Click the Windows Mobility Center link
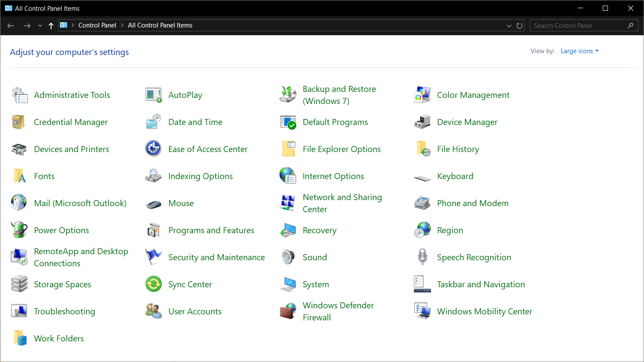The image size is (644, 362). [x=485, y=311]
